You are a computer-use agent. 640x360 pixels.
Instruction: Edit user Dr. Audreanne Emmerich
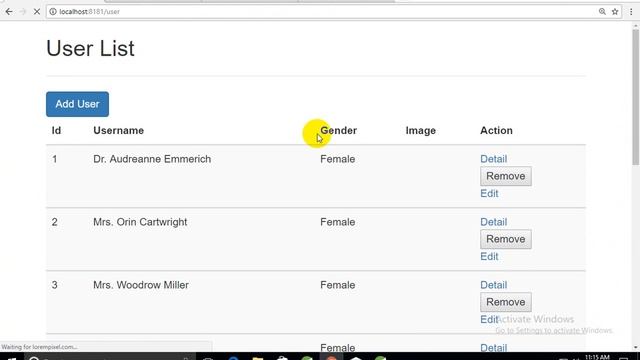click(489, 193)
